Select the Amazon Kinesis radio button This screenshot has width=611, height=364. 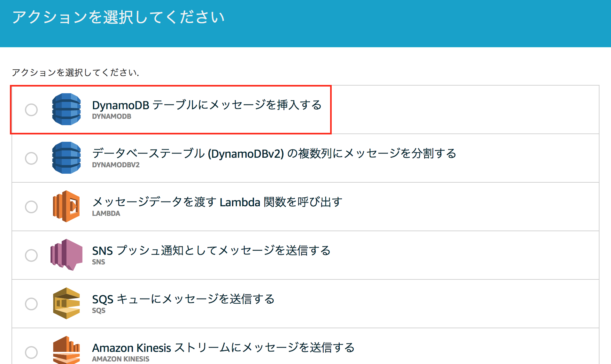pyautogui.click(x=31, y=352)
